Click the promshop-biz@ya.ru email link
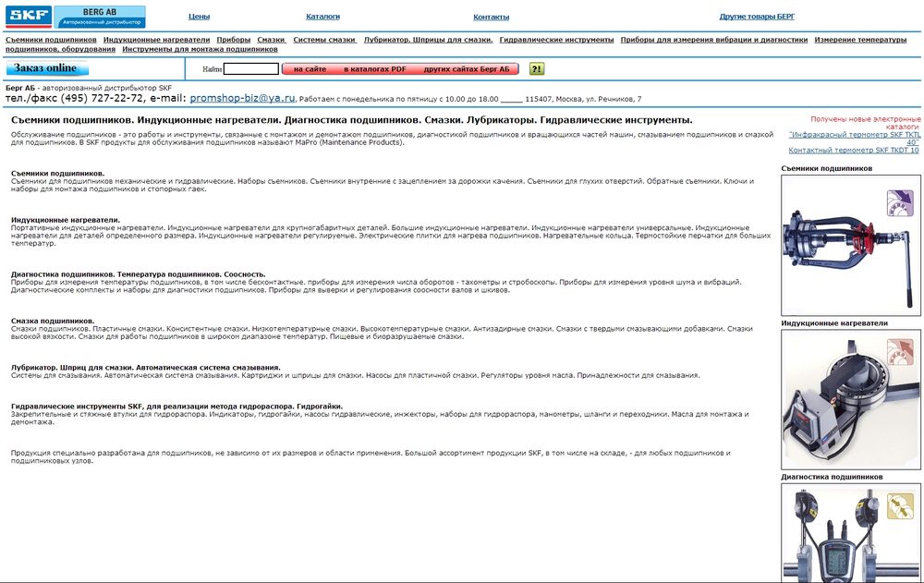 [243, 98]
